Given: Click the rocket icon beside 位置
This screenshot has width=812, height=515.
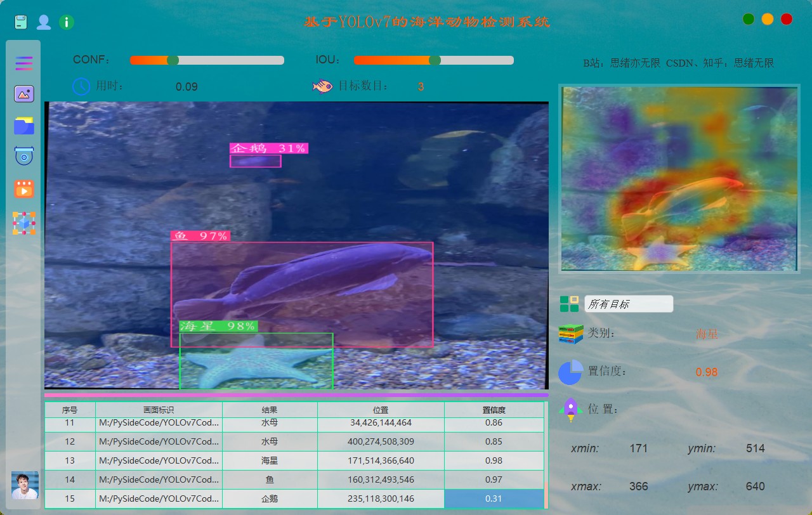Looking at the screenshot, I should [570, 410].
